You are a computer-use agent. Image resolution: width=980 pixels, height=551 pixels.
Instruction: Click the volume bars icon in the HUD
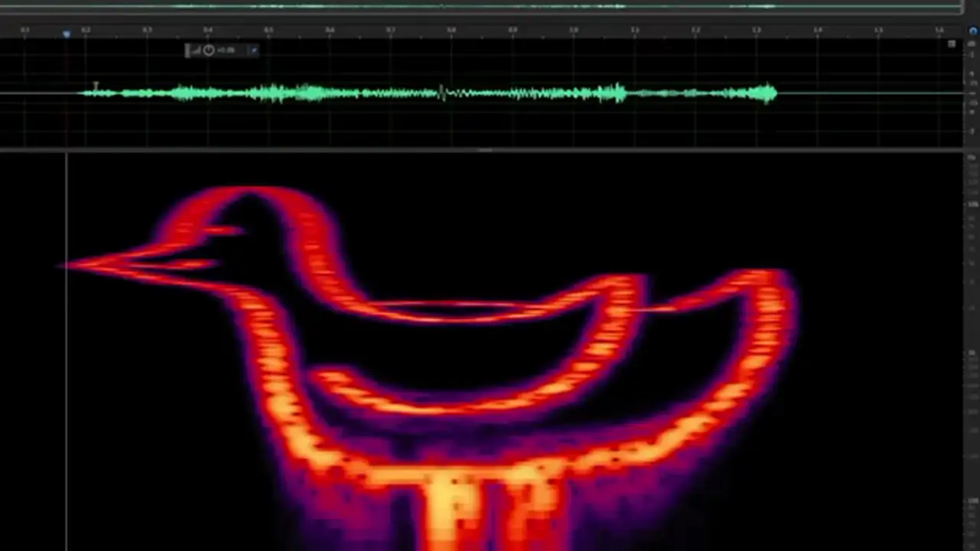[x=196, y=51]
